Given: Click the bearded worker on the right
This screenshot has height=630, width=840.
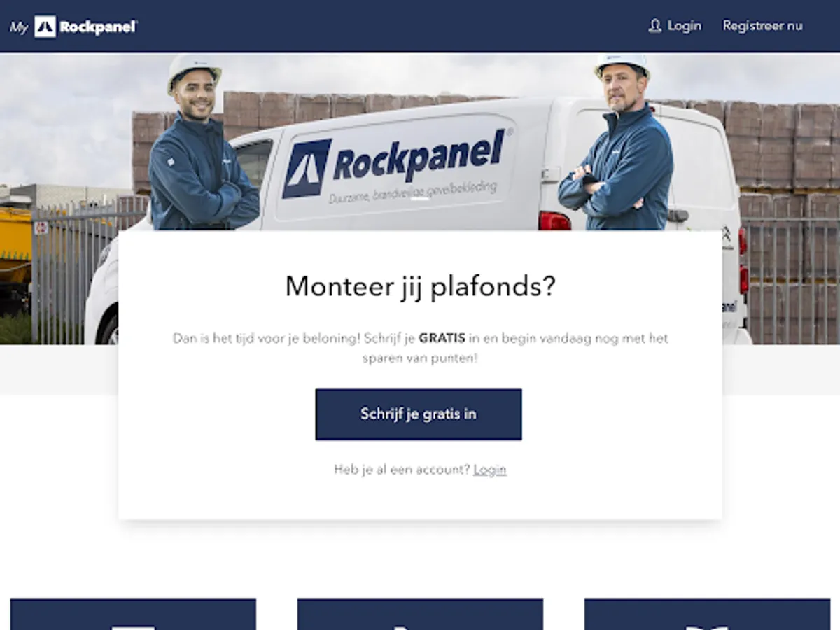Looking at the screenshot, I should click(x=617, y=142).
